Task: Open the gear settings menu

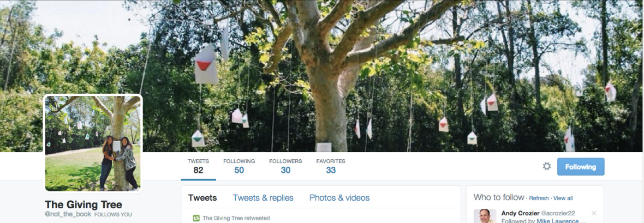Action: [547, 166]
